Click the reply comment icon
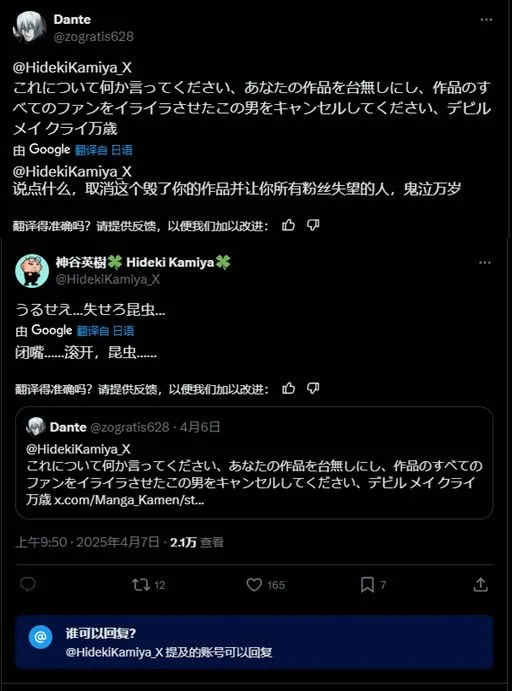The height and width of the screenshot is (691, 512). 28,584
